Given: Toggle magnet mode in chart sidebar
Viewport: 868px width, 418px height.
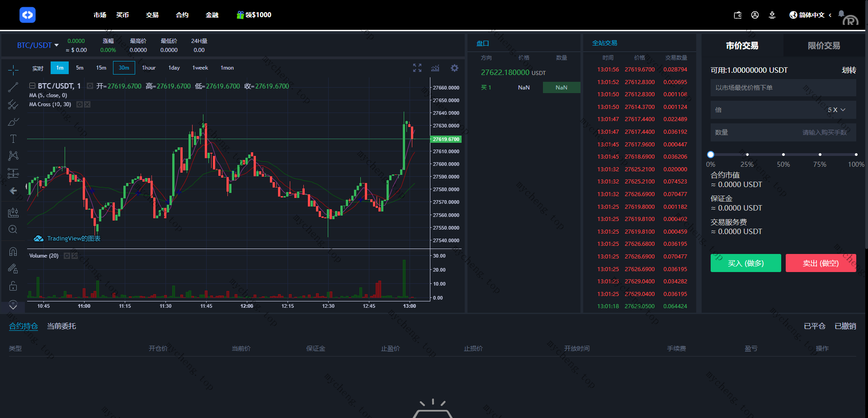Looking at the screenshot, I should pos(13,252).
